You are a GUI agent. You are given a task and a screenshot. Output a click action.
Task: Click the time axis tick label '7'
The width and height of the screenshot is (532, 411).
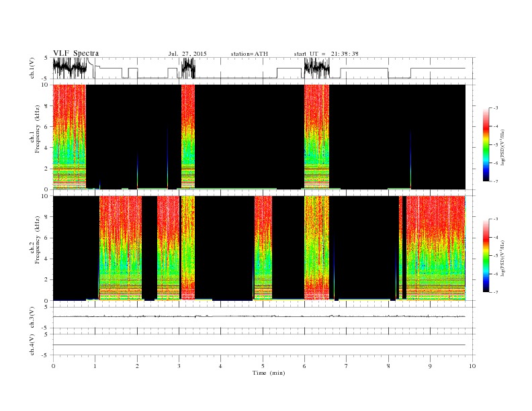[x=347, y=366]
